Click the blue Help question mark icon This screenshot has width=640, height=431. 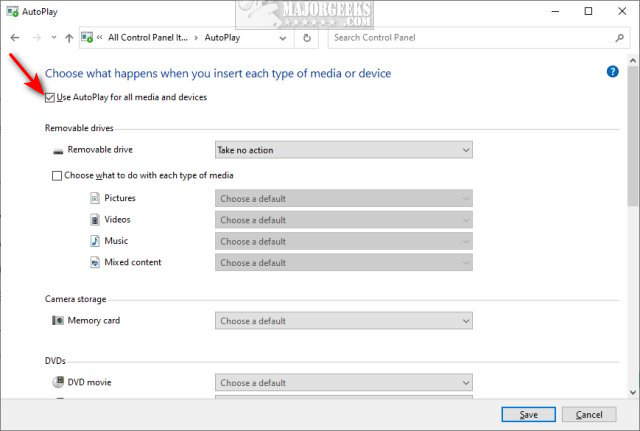tap(612, 72)
